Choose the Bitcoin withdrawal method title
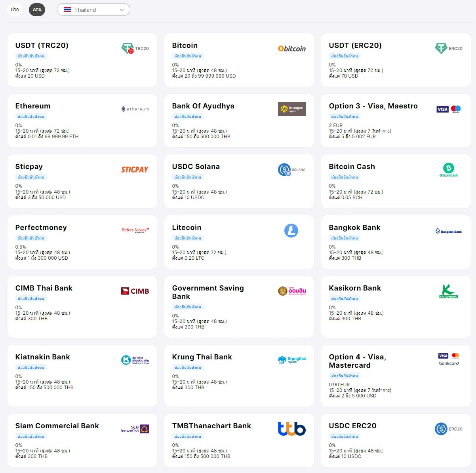This screenshot has width=476, height=473. pyautogui.click(x=185, y=46)
